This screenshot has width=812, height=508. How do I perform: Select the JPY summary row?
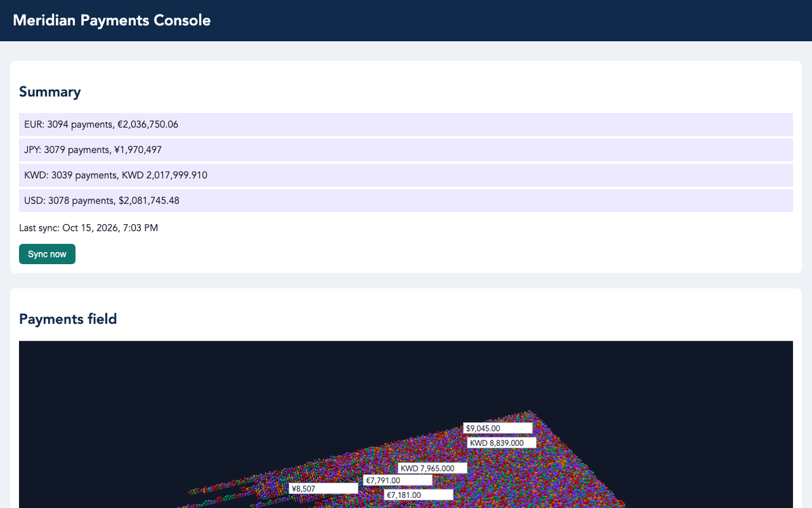(406, 150)
